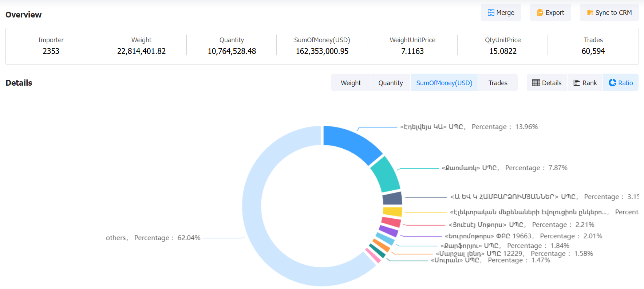Show the Details view label

552,83
